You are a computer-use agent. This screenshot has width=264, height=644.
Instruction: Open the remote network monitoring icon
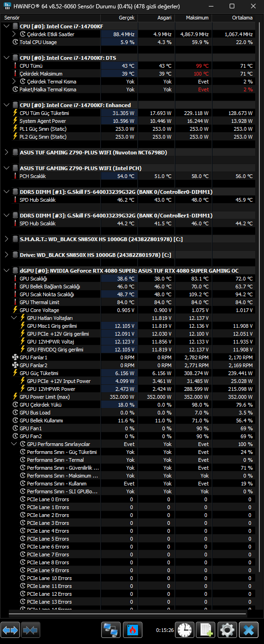111,630
